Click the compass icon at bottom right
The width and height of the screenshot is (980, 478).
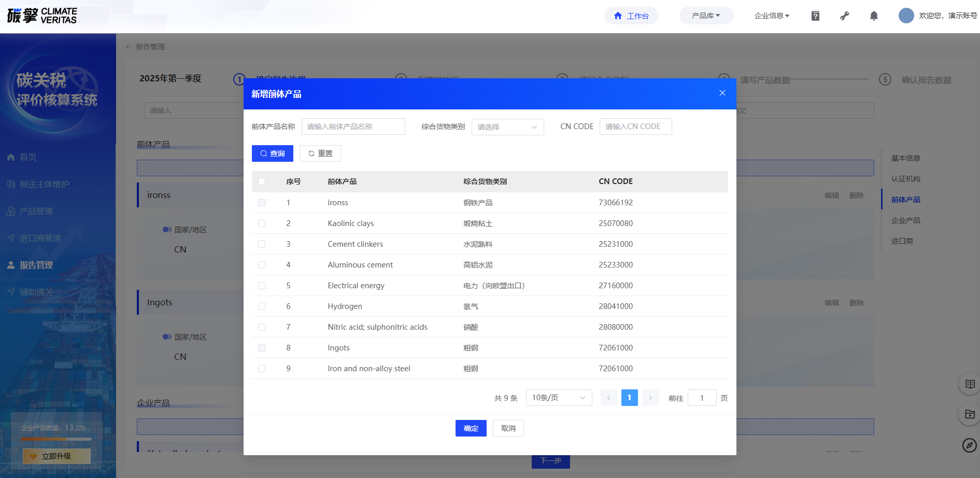pos(969,445)
